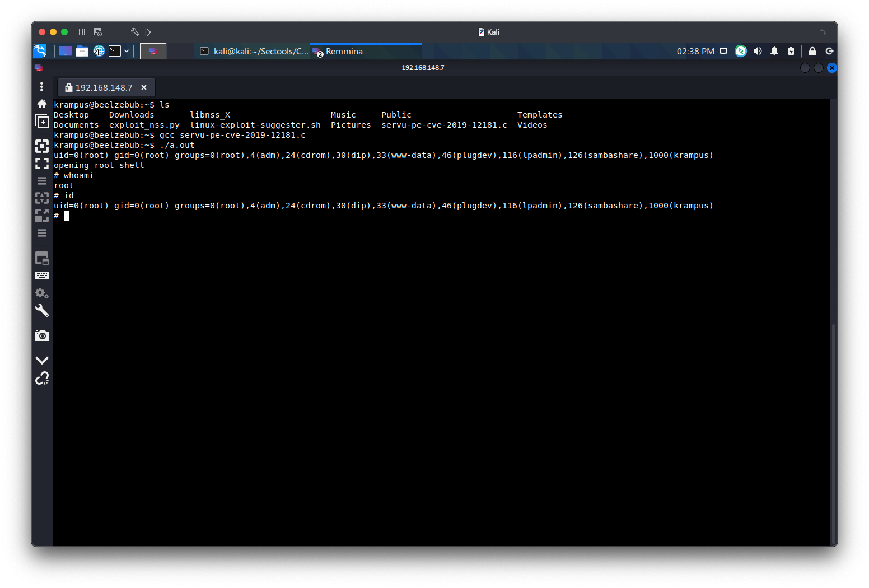
Task: Expand terminal launcher dropdown arrow
Action: point(127,51)
